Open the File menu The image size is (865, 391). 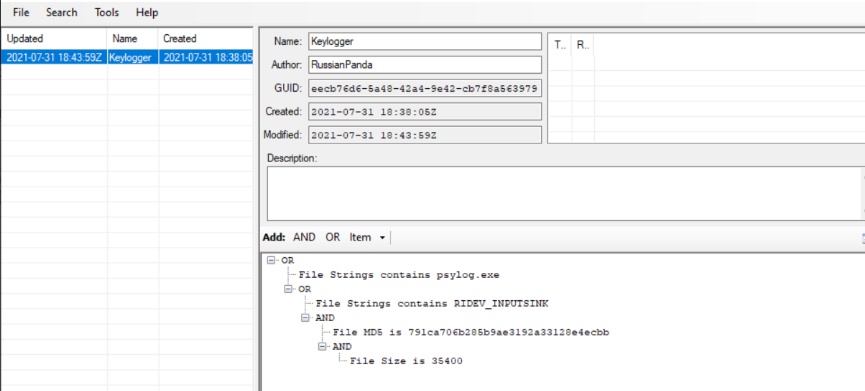point(21,12)
